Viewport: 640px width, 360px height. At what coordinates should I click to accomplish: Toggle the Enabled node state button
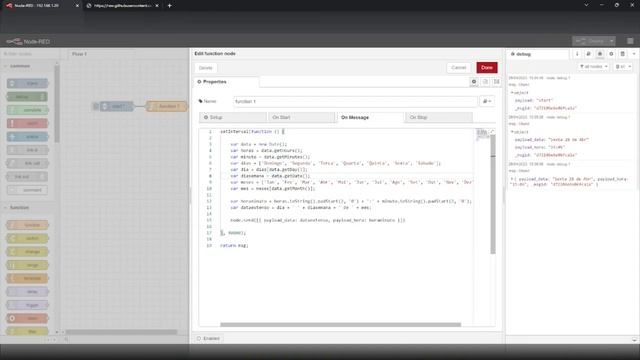pos(209,338)
